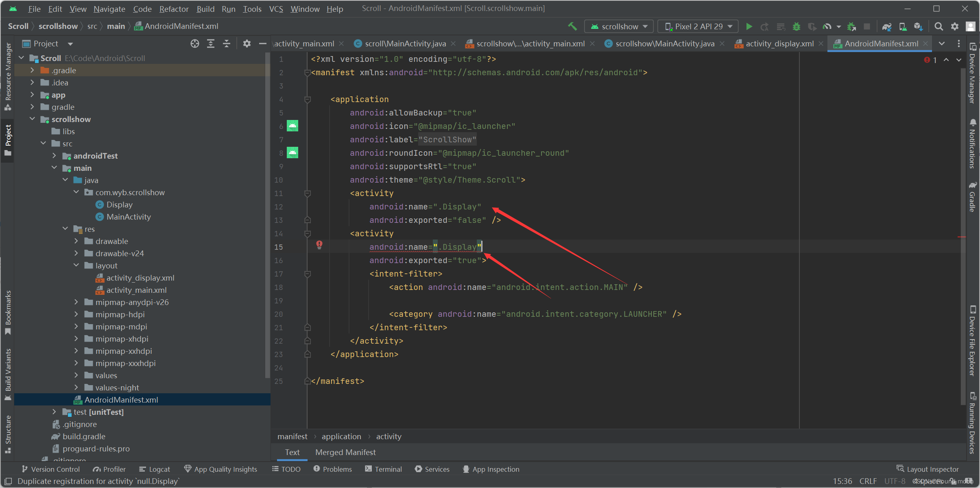Image resolution: width=980 pixels, height=488 pixels.
Task: Switch to activity_display.xml tab
Action: pos(779,44)
